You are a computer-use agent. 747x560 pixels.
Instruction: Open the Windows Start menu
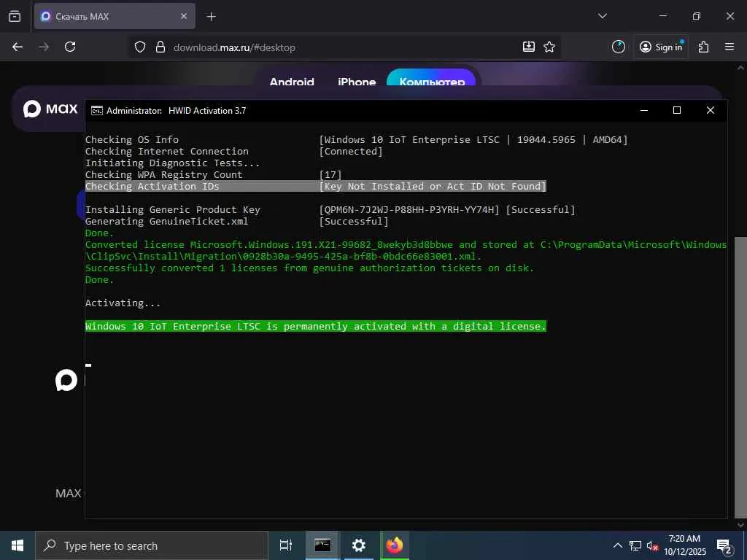tap(18, 545)
